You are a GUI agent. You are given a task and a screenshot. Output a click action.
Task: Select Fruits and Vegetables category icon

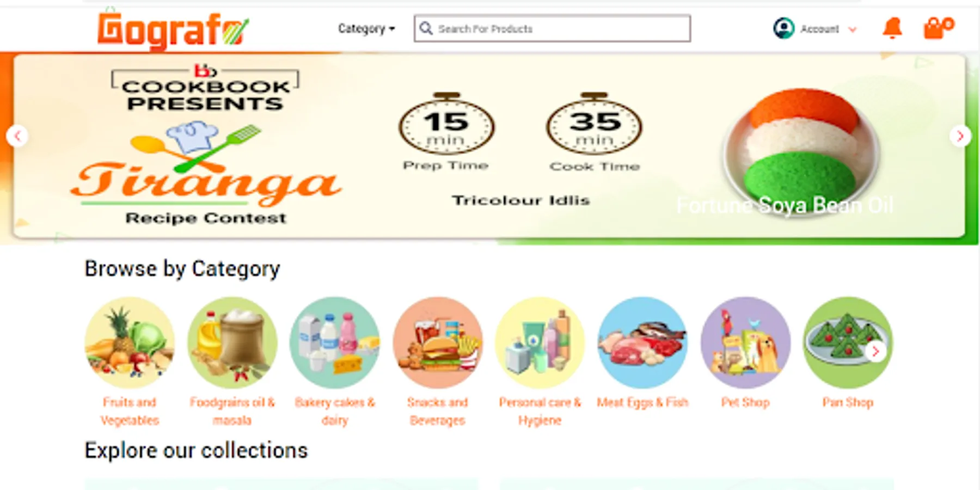130,342
